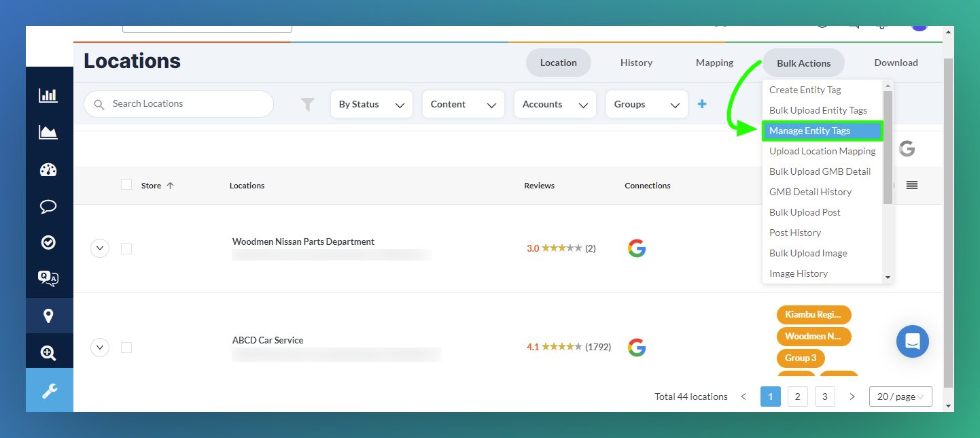The width and height of the screenshot is (980, 438).
Task: Click the search magnifier icon in Search Locations
Action: coord(99,104)
